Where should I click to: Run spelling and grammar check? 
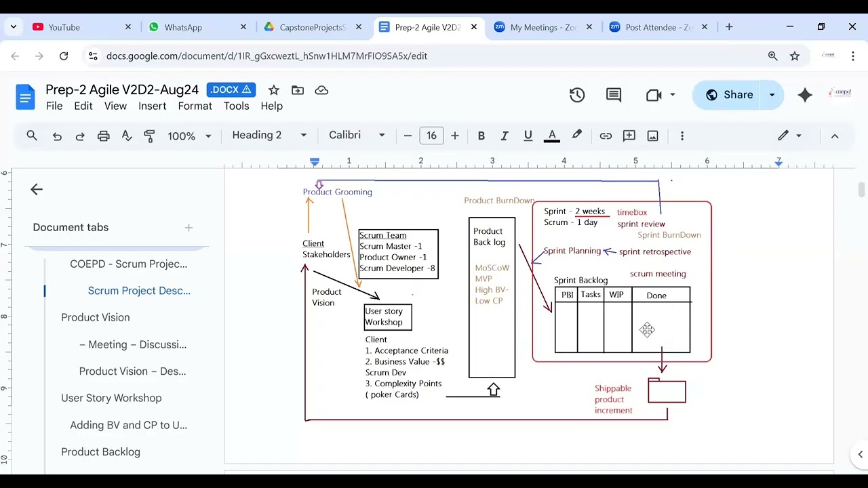126,136
